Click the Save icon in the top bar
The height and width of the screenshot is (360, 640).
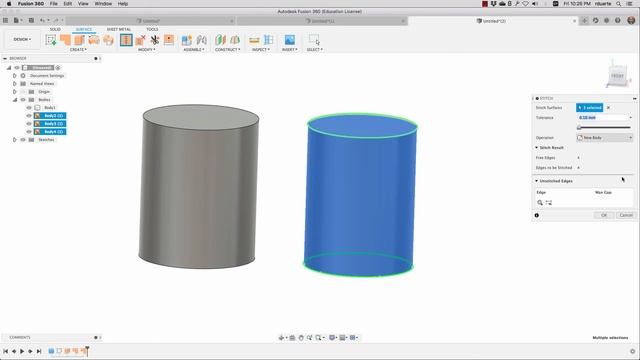(x=31, y=20)
